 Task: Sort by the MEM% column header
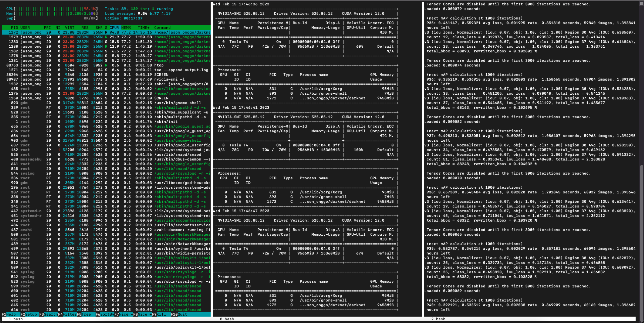[126, 28]
